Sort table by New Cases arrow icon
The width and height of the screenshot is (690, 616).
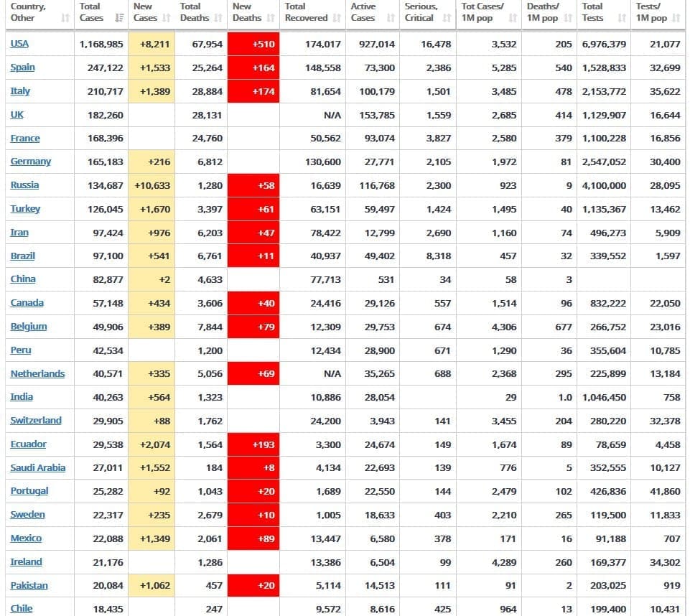167,18
